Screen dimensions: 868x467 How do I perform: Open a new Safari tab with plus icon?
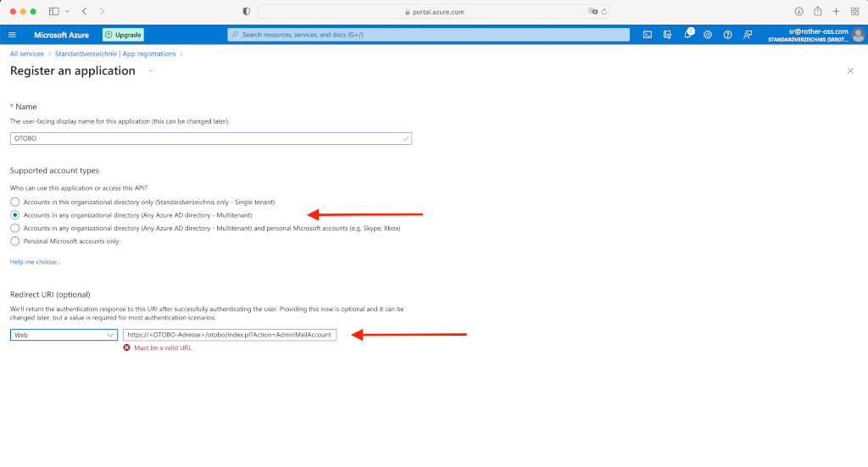coord(836,11)
